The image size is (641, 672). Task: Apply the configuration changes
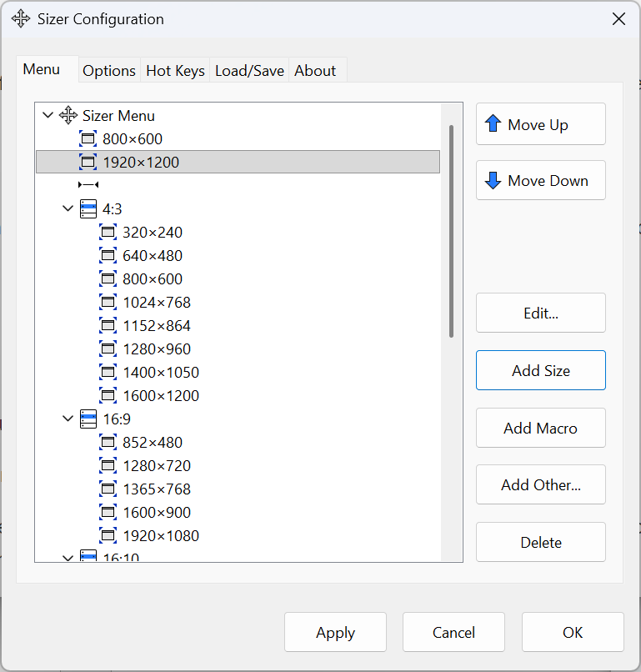tap(335, 632)
